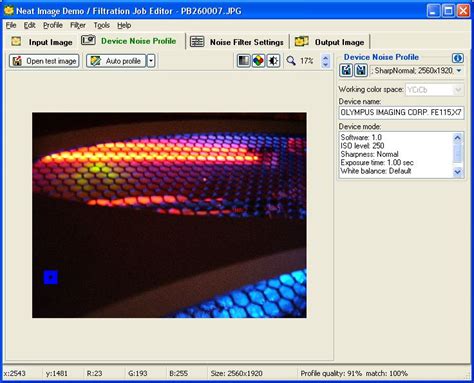Click the 17% zoom value
Screen dimensions: 474x383
coord(307,61)
